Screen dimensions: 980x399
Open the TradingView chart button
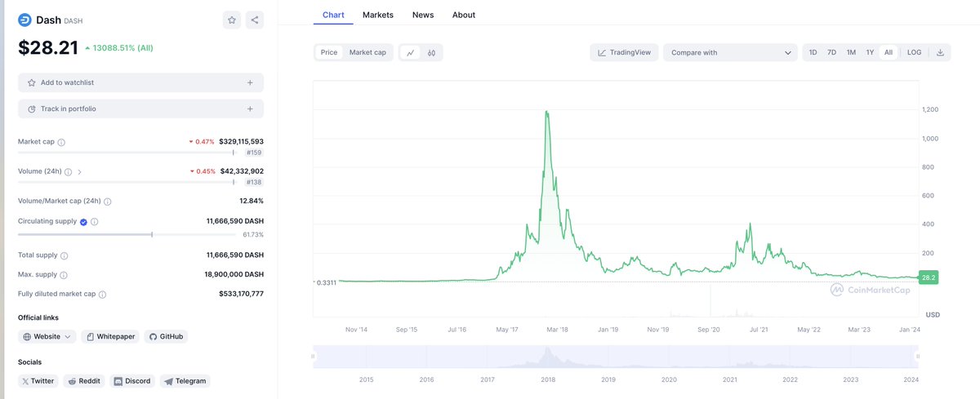[625, 52]
